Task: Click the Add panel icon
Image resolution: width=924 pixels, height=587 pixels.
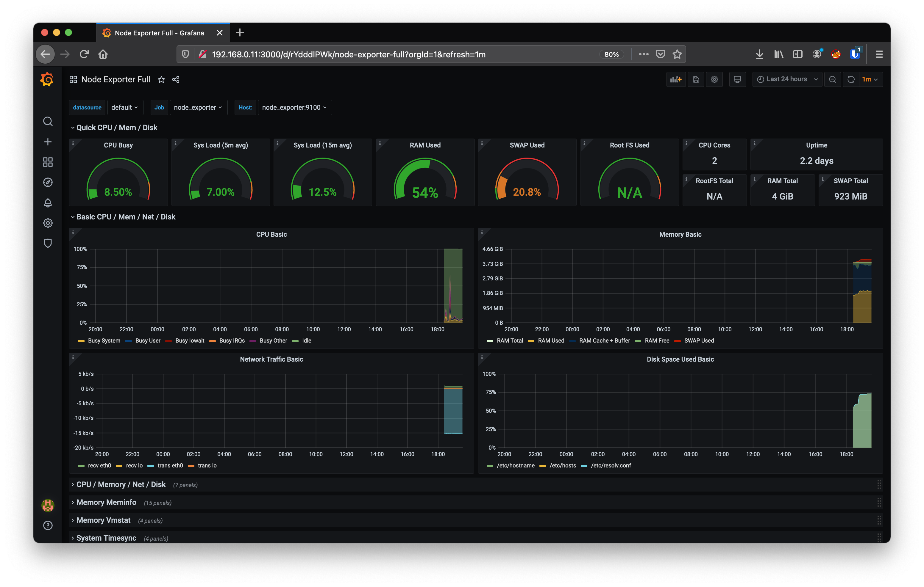Action: coord(675,79)
